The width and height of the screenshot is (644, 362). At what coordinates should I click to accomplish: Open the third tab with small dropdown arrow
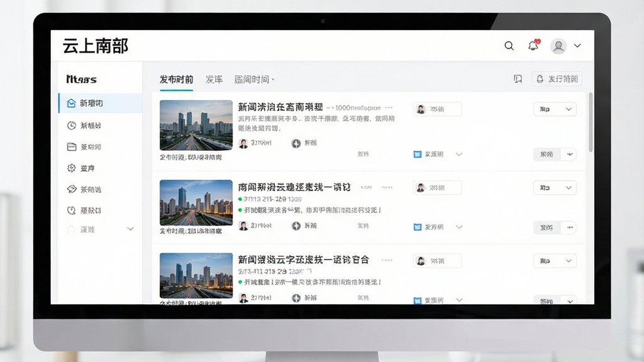pos(254,79)
